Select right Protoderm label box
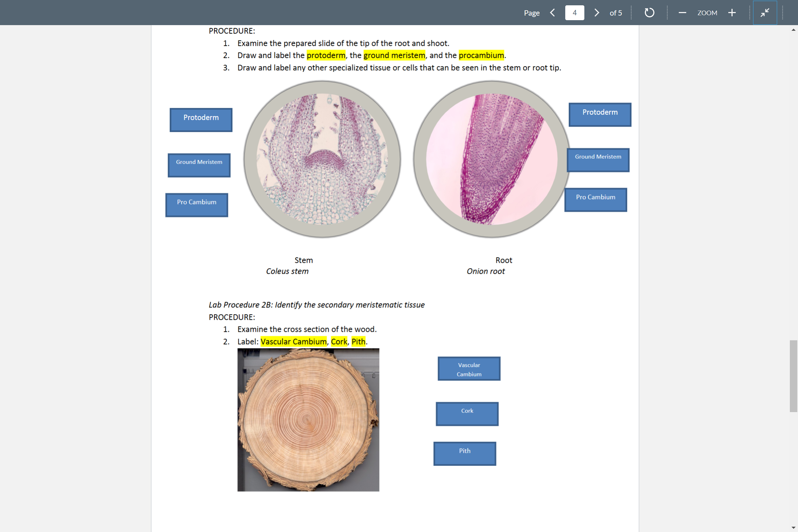Image resolution: width=798 pixels, height=532 pixels. pos(600,115)
